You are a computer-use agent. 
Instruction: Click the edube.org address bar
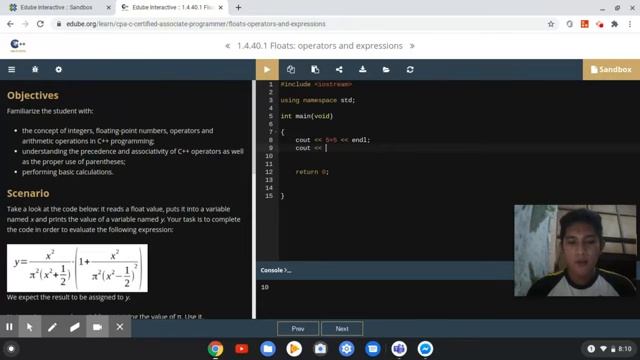302,24
